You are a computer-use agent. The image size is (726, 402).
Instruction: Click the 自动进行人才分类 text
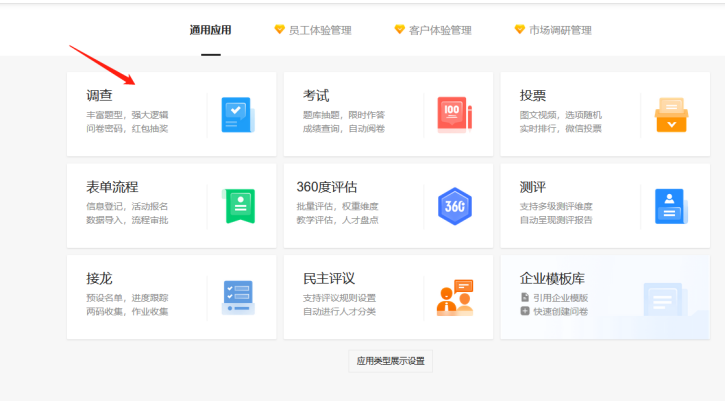click(x=339, y=312)
